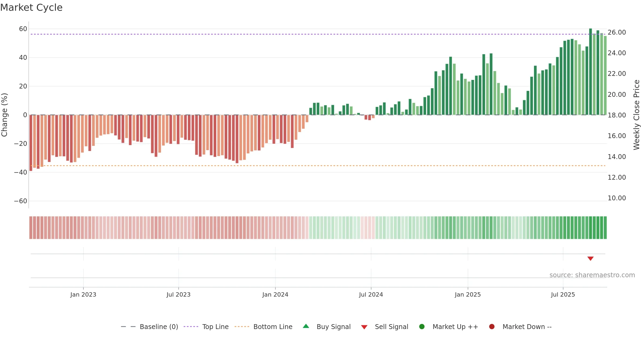Click the 60 tick on Change axis
Image resolution: width=644 pixels, height=362 pixels.
click(x=23, y=29)
